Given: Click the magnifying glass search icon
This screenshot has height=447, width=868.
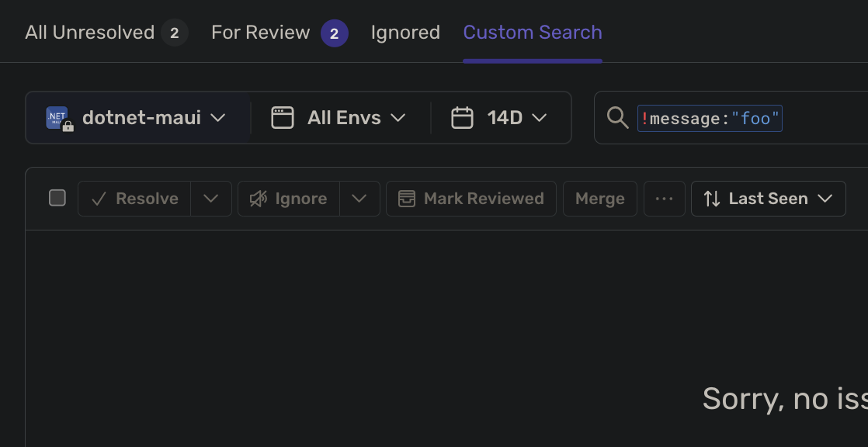Looking at the screenshot, I should (617, 118).
